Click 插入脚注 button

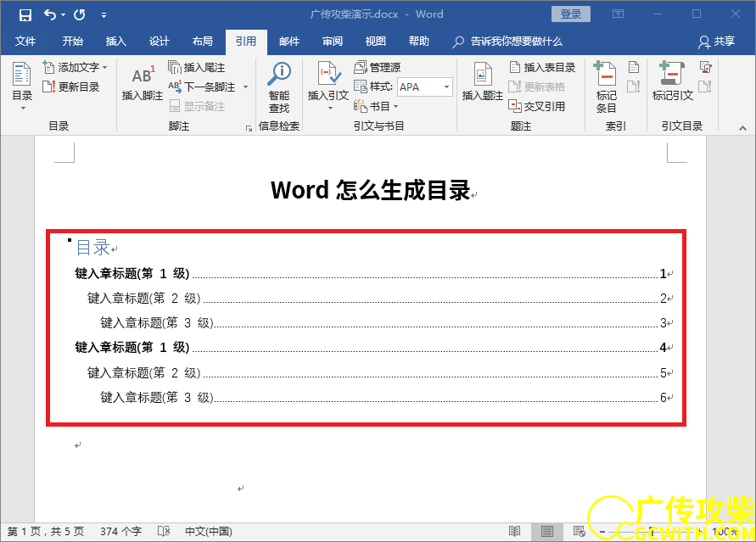click(143, 82)
